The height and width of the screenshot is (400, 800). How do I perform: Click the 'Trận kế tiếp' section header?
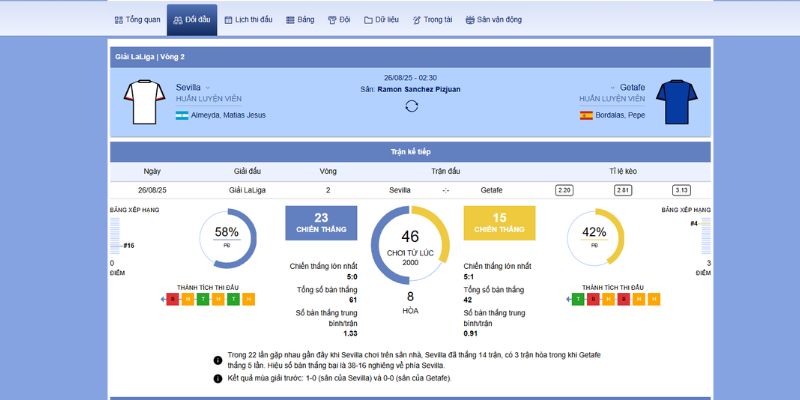point(410,152)
